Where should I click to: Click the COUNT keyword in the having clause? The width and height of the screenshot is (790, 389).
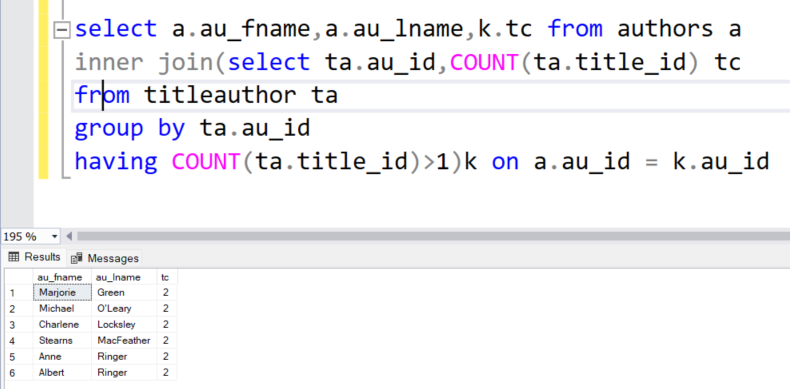coord(206,162)
